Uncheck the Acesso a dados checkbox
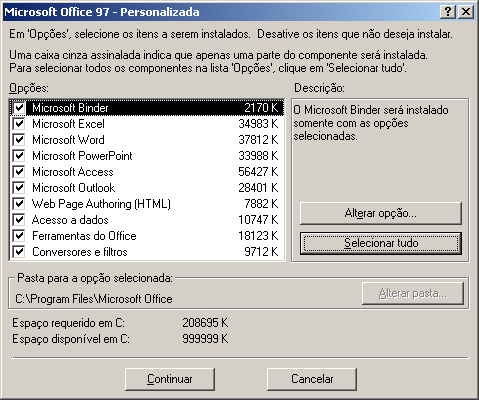479x400 pixels. click(19, 220)
